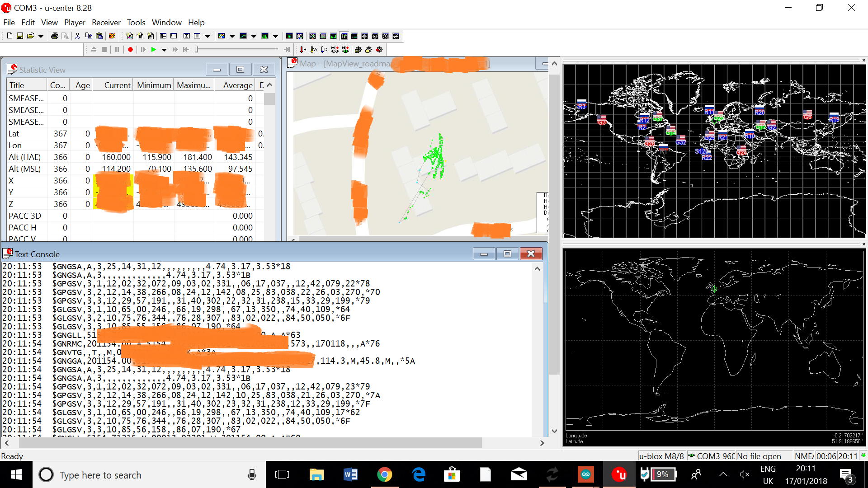Toggle the World Position docking window icon

tap(344, 36)
